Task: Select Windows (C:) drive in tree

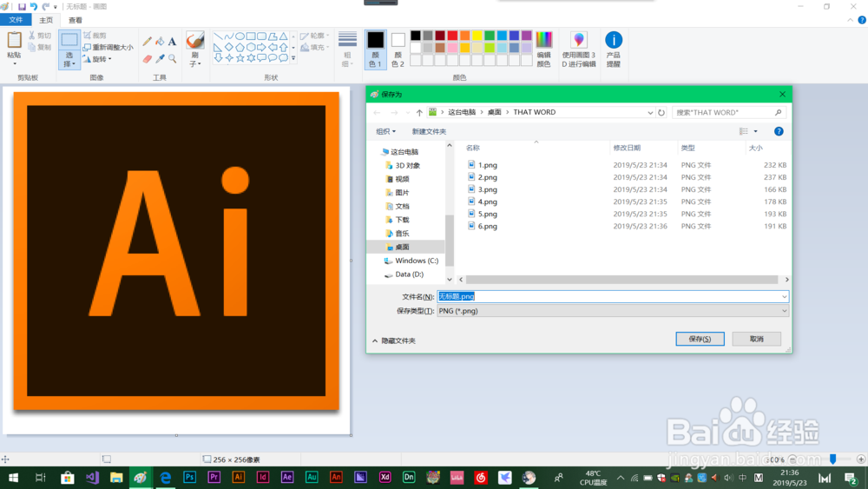Action: point(417,261)
